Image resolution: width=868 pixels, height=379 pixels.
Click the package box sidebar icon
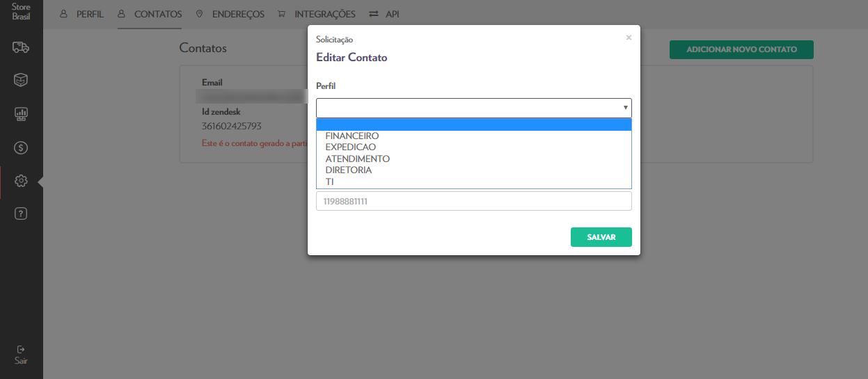[21, 80]
